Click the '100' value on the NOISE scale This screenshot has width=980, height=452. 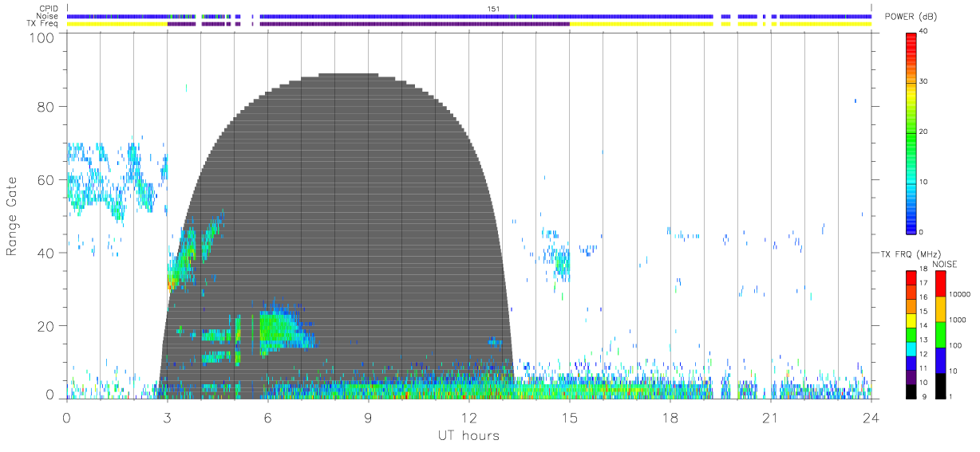[954, 345]
